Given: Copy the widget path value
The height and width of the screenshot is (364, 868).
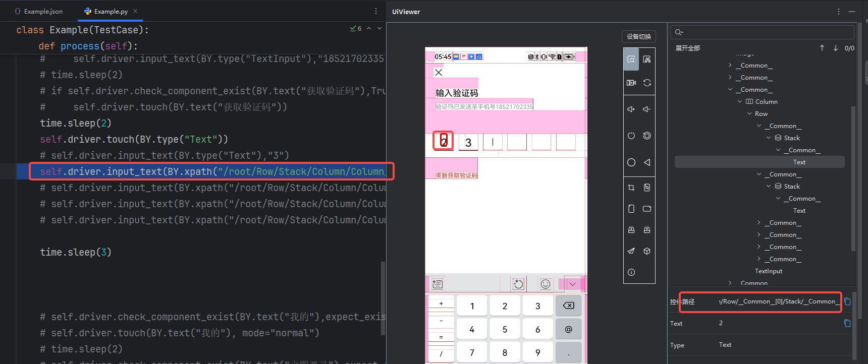Looking at the screenshot, I should (x=847, y=301).
